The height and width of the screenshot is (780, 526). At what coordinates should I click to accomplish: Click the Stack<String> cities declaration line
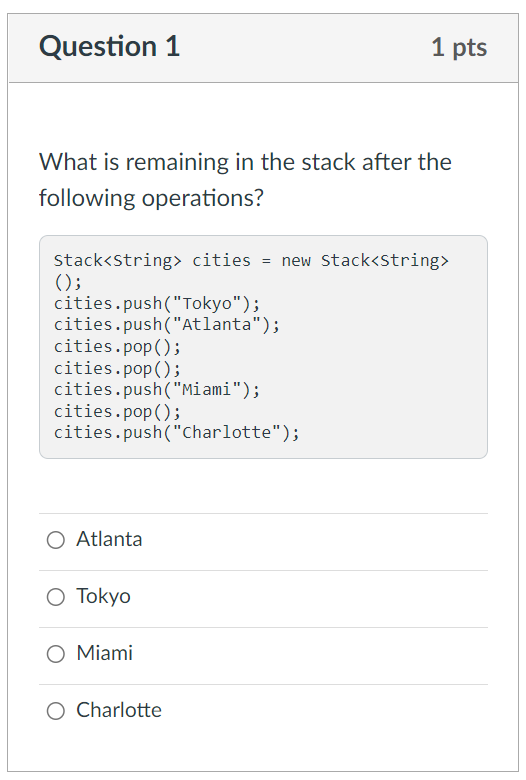pos(251,260)
